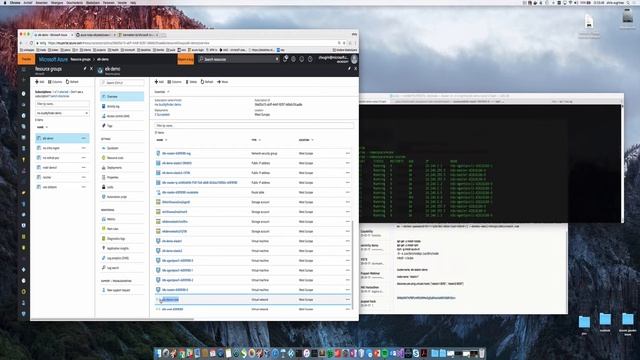640x360 pixels.
Task: Open the network security group resource
Action: click(x=176, y=153)
